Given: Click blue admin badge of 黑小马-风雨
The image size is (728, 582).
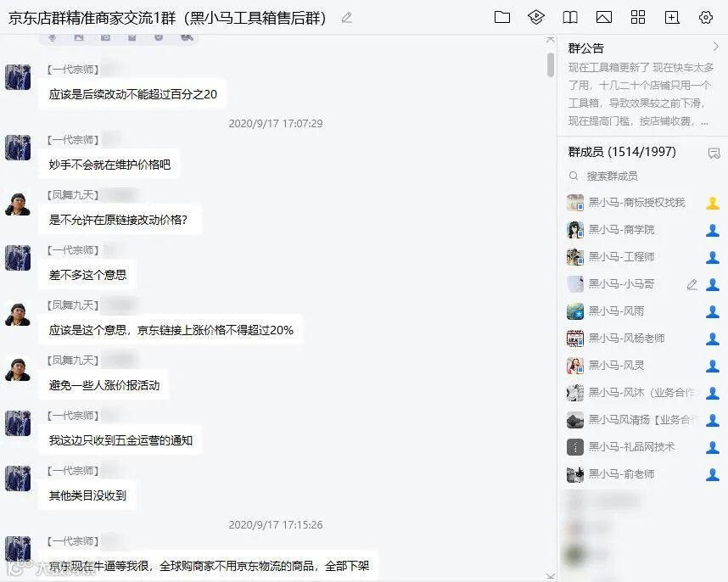Looking at the screenshot, I should click(712, 311).
